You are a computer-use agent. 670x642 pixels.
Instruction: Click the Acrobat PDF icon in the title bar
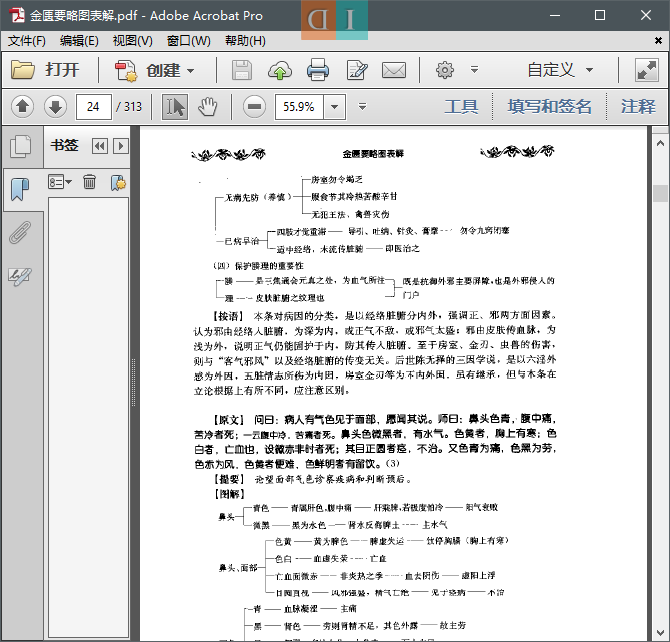(18, 15)
